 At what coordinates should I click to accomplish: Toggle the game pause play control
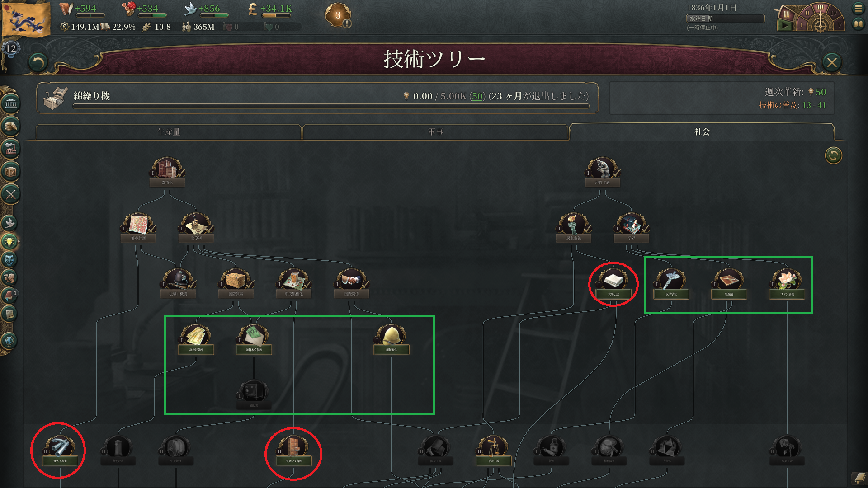point(785,25)
